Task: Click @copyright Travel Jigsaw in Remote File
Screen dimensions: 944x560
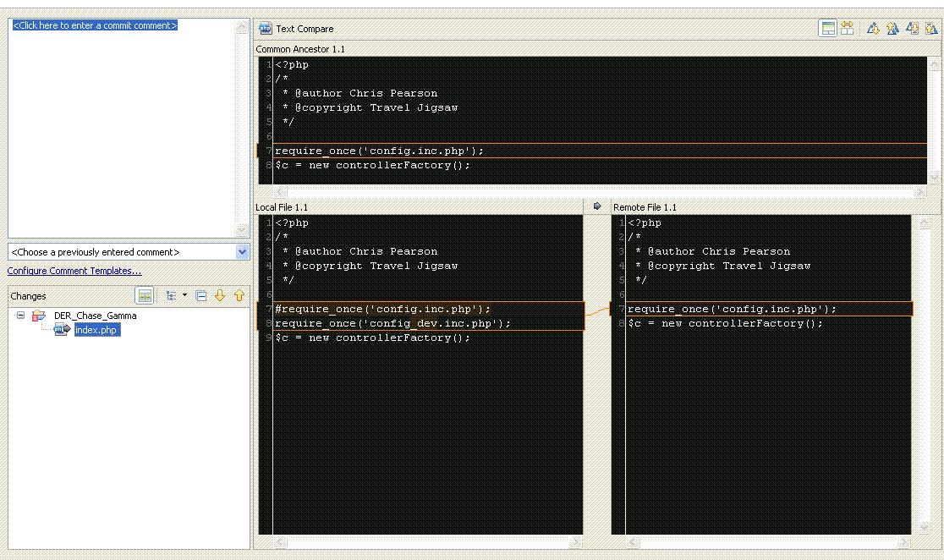Action: click(729, 266)
